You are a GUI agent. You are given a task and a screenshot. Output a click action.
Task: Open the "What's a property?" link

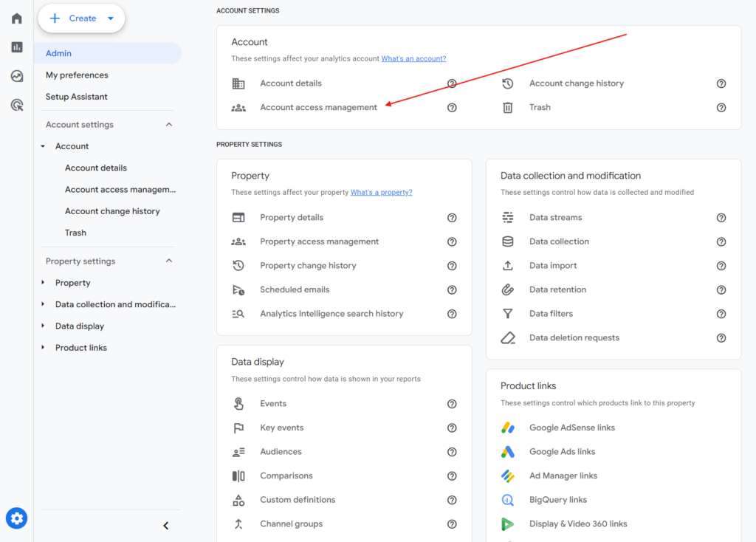(381, 192)
